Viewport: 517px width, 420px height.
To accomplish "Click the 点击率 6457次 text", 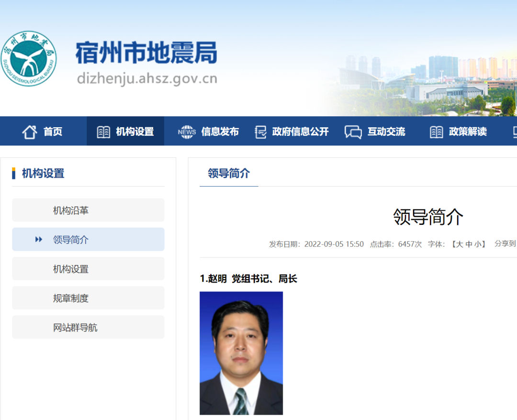I will 396,244.
